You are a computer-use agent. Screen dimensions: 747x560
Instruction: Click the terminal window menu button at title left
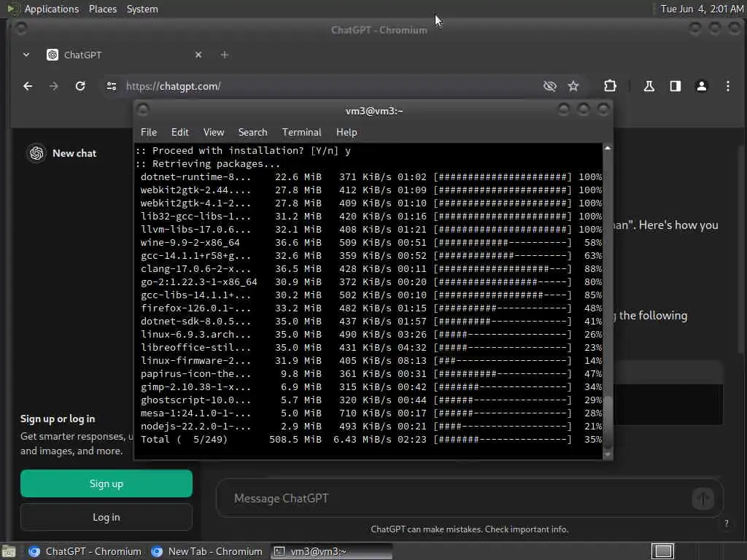tap(143, 110)
